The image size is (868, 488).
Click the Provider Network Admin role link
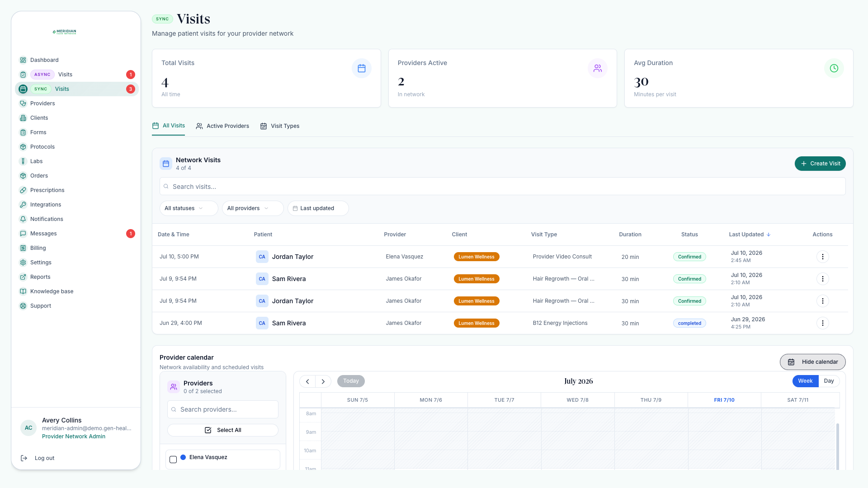pyautogui.click(x=74, y=436)
